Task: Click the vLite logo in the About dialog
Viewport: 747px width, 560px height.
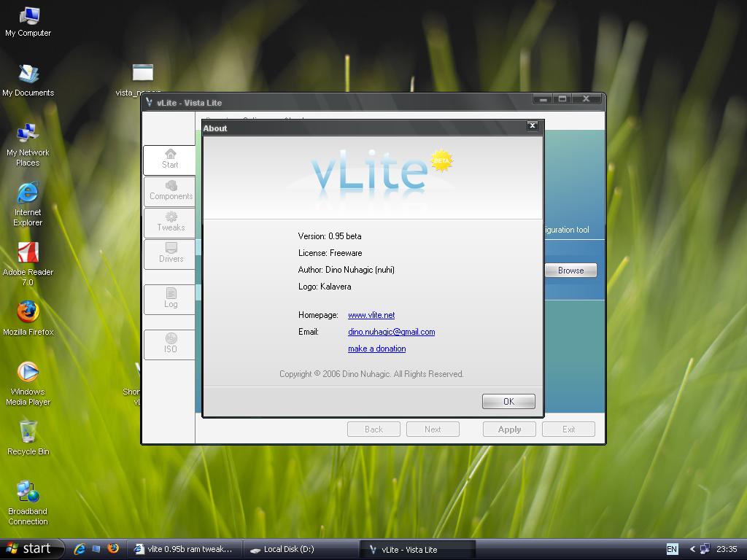Action: (x=370, y=171)
